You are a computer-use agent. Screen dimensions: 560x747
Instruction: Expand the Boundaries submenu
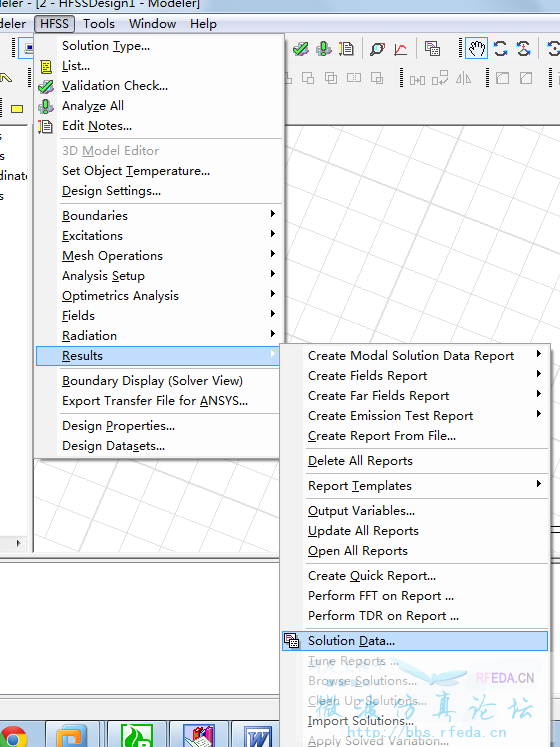click(161, 216)
